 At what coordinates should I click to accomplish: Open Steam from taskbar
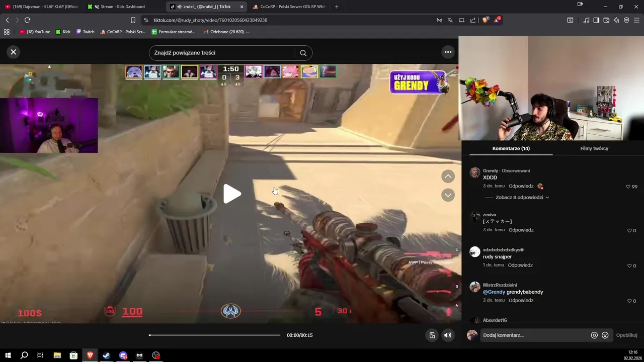(x=107, y=355)
